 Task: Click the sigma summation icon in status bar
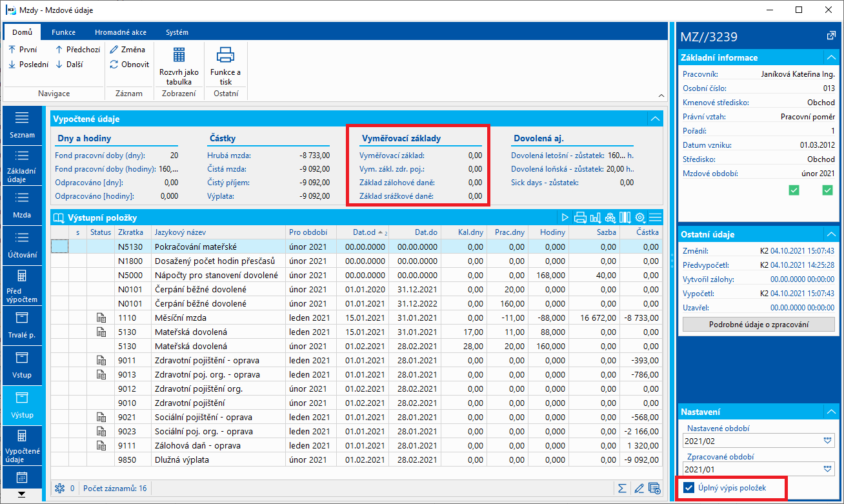(x=622, y=489)
